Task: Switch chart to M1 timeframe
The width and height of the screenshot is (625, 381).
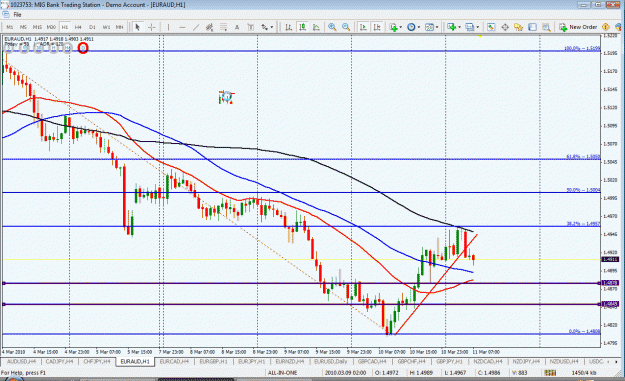Action: tap(10, 27)
